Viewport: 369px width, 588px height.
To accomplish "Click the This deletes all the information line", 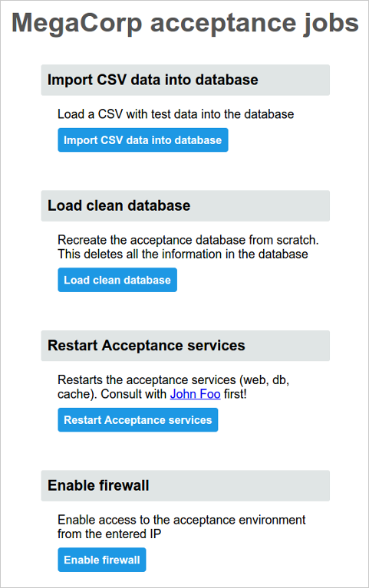I will 183,255.
